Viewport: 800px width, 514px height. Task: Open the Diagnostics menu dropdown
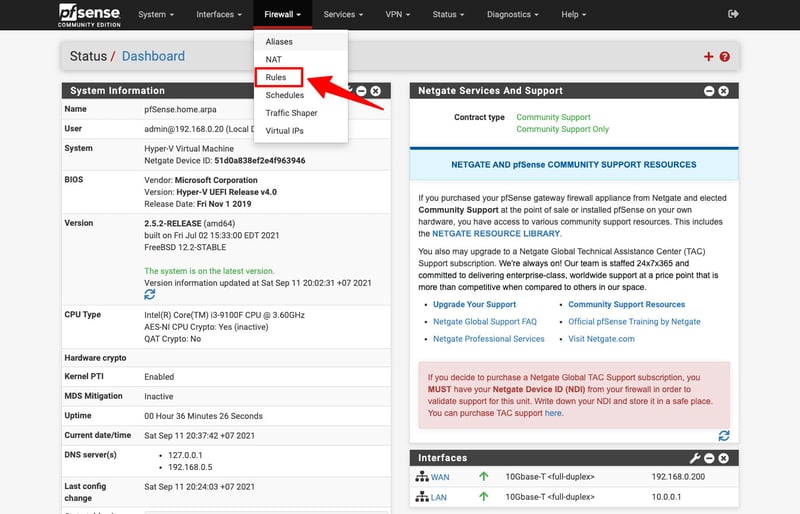coord(512,14)
